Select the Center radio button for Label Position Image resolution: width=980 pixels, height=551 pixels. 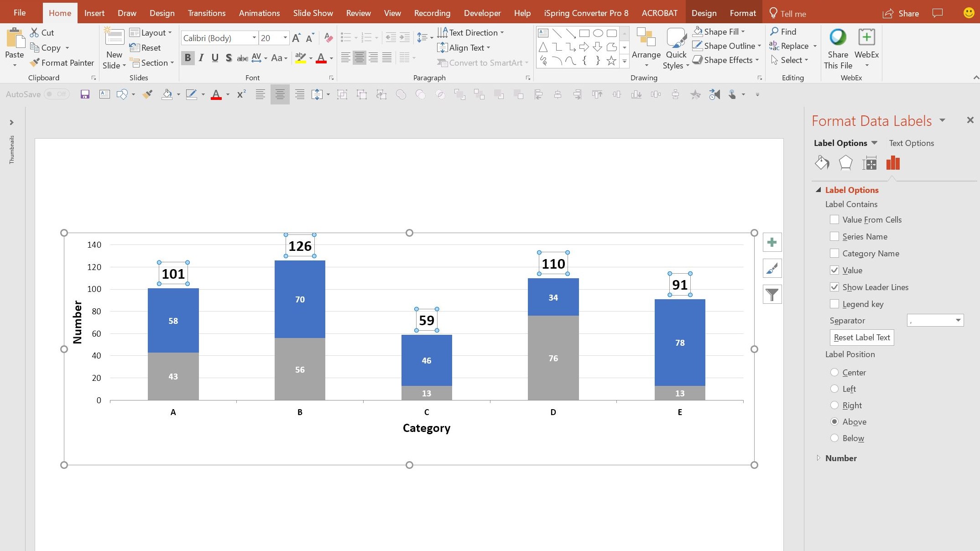tap(834, 372)
